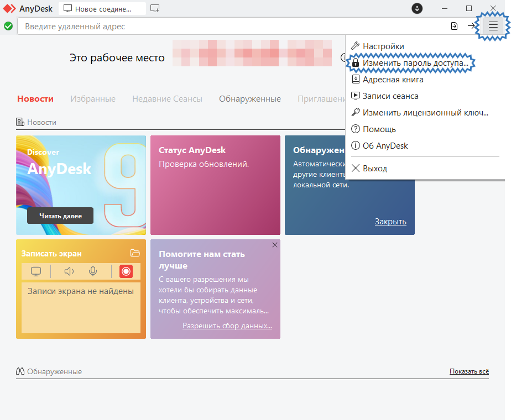
Task: Switch to the Обнаруженные tab
Action: tap(250, 99)
